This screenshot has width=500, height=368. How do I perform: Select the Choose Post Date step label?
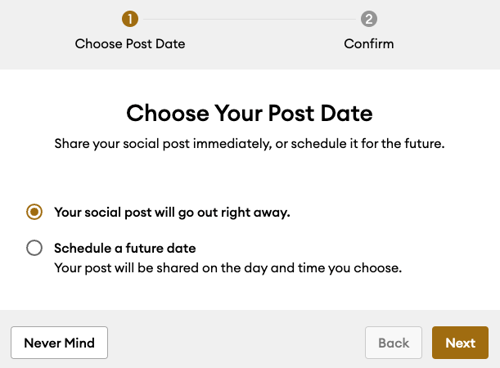pyautogui.click(x=130, y=44)
